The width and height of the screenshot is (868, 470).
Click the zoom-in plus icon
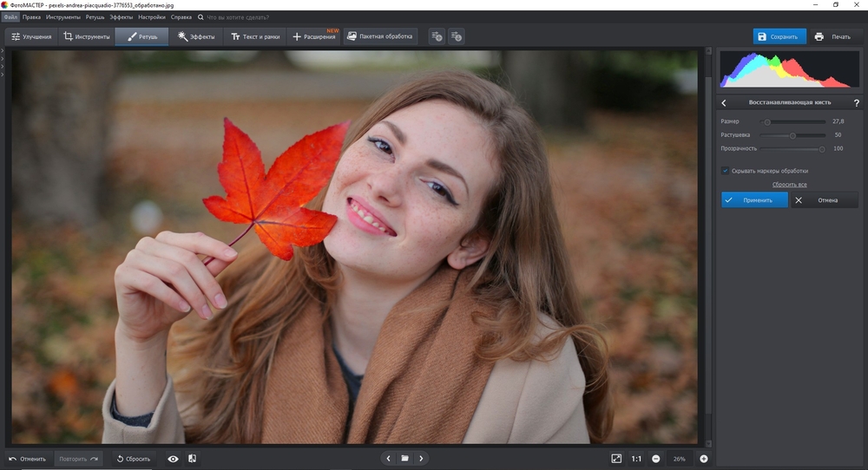[704, 459]
